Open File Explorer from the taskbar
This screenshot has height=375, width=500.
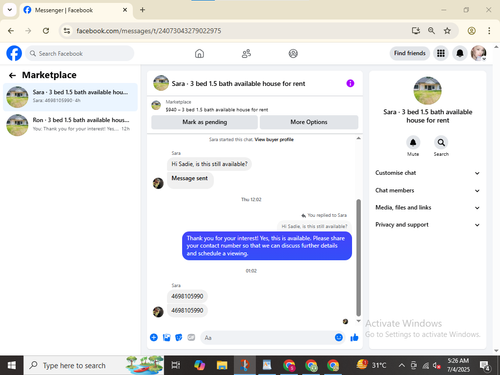point(222,365)
